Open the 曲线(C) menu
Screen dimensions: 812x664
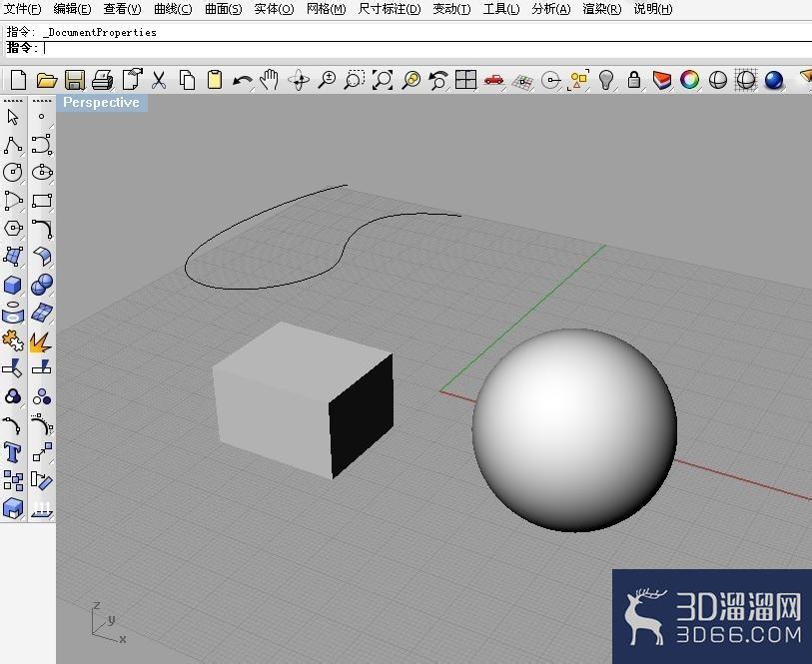[173, 9]
